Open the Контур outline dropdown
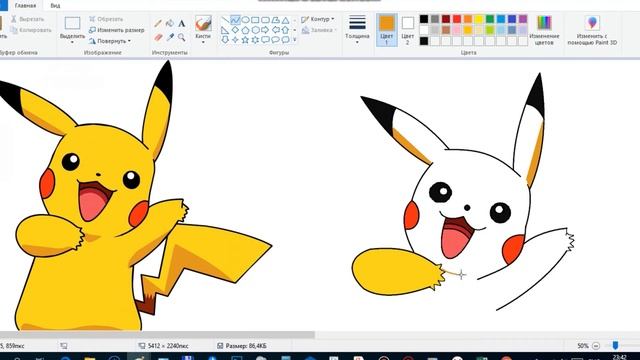The width and height of the screenshot is (640, 360). pos(318,19)
